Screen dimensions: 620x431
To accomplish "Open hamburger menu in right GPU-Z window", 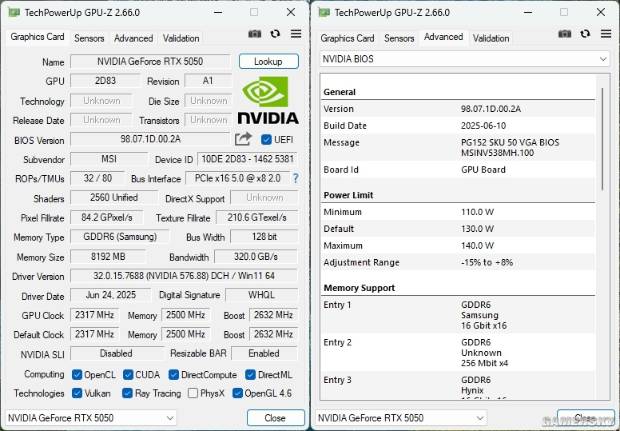I will click(x=606, y=34).
